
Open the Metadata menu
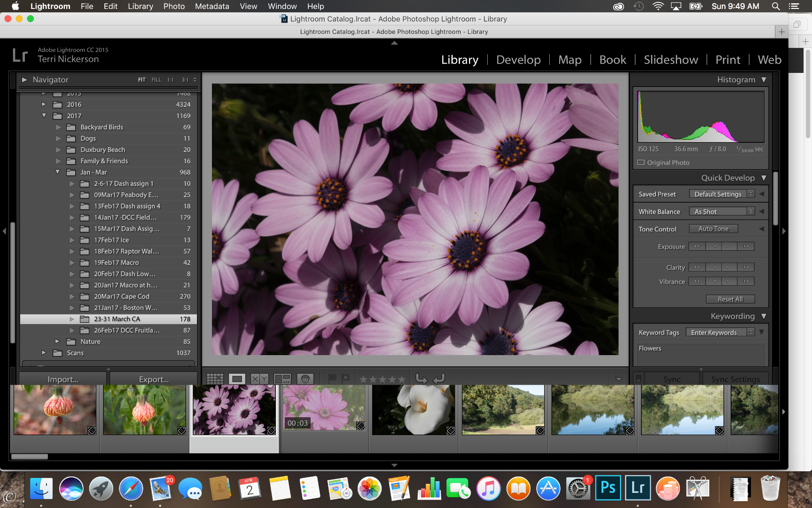click(x=212, y=6)
